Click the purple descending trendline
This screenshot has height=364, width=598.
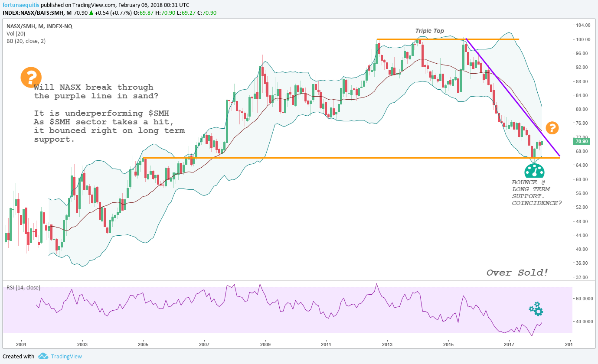pos(513,97)
